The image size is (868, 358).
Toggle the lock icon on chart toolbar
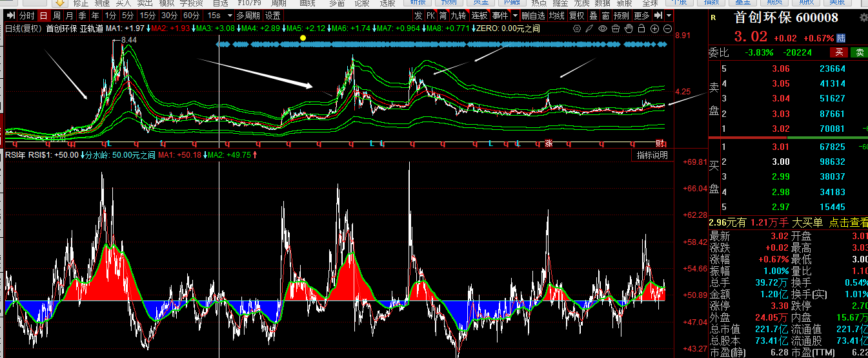pos(641,28)
